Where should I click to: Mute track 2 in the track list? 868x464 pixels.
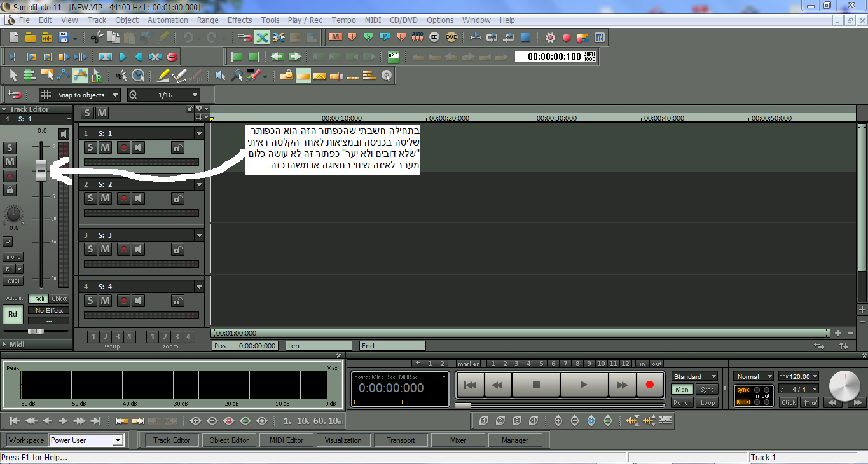tap(106, 198)
